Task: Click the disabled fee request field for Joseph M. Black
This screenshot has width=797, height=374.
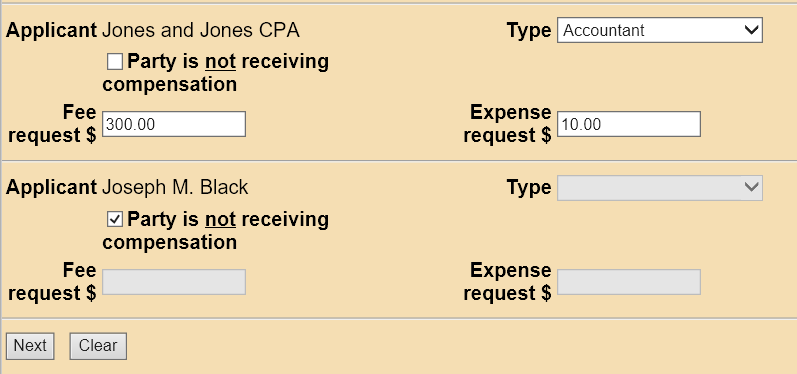Action: click(174, 282)
